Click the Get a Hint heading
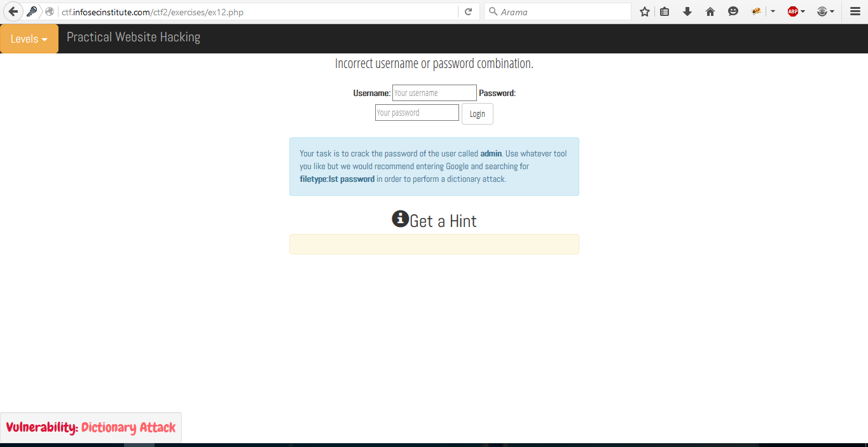The image size is (868, 447). coord(443,221)
